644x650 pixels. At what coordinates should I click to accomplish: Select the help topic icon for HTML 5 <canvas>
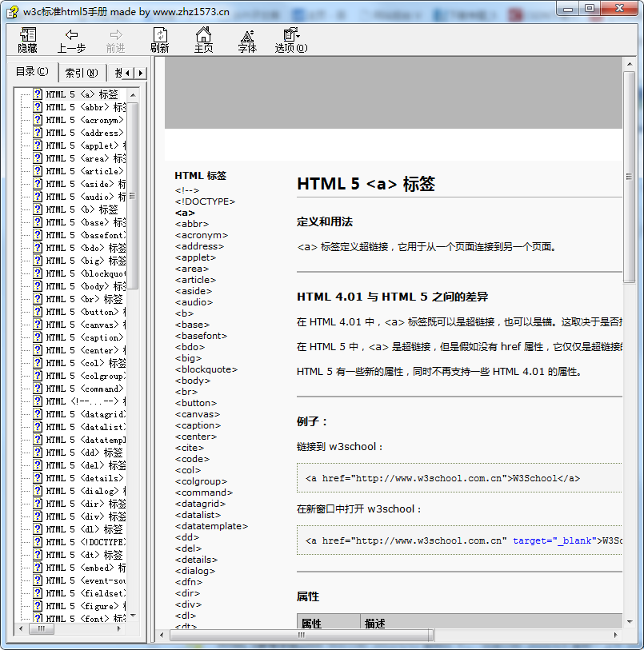point(38,325)
